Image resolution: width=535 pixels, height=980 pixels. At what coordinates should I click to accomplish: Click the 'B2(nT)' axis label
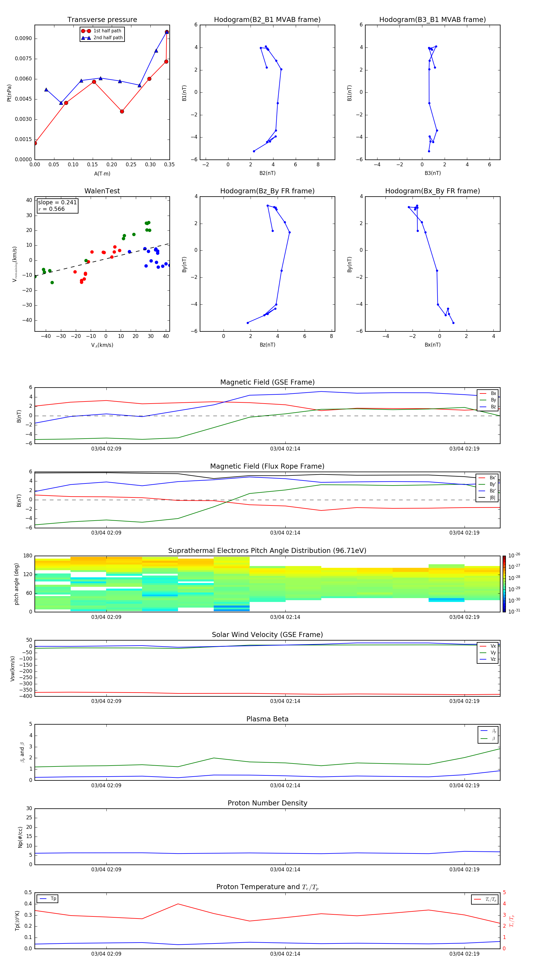click(267, 173)
